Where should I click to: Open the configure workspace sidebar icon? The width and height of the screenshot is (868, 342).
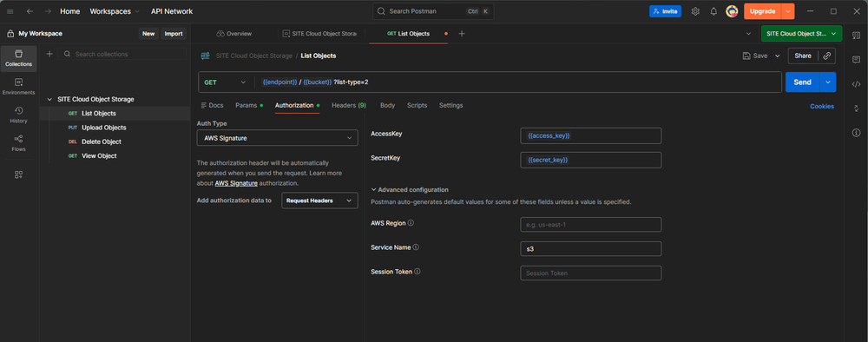point(19,174)
